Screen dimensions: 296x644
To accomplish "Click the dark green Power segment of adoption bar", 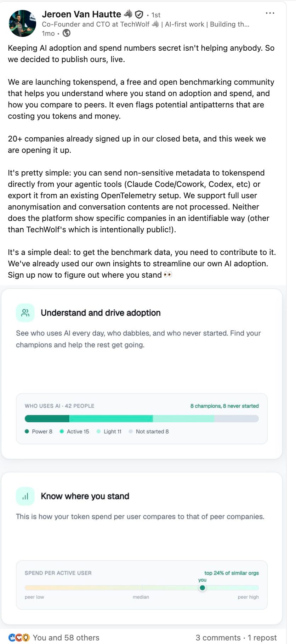I will coord(47,419).
